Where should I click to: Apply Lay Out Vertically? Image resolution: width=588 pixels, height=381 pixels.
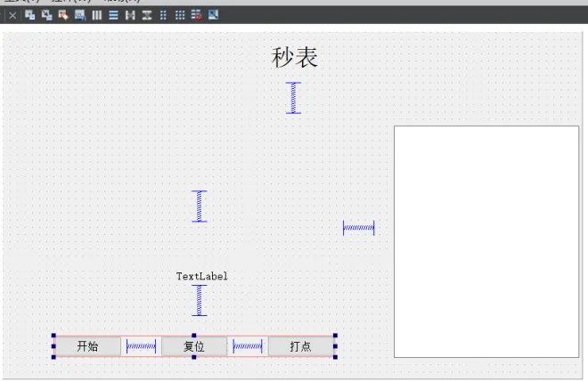pyautogui.click(x=113, y=15)
